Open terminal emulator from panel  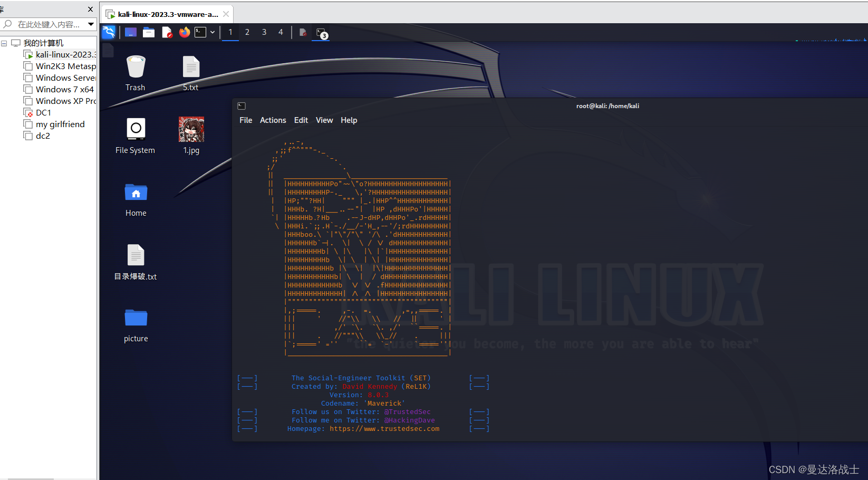click(200, 32)
